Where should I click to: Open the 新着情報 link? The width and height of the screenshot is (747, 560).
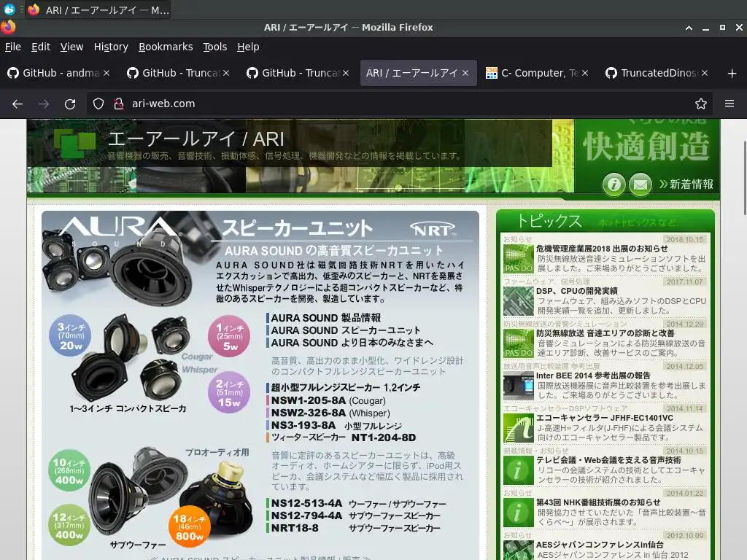point(686,184)
